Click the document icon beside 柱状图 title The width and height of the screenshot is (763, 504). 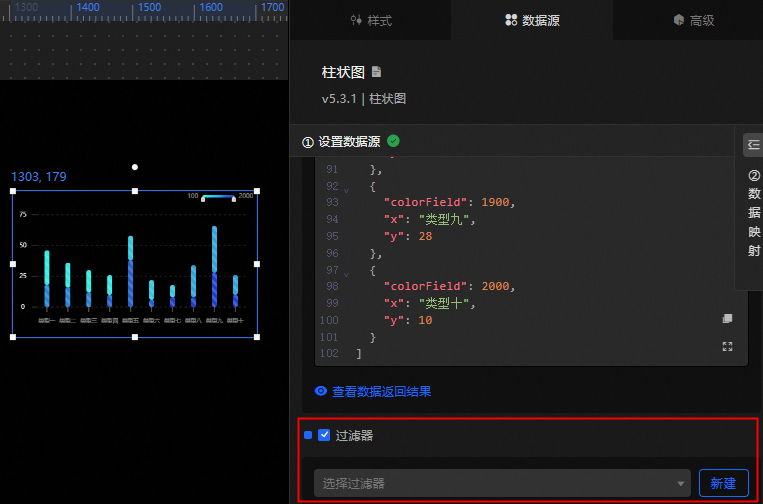coord(376,72)
